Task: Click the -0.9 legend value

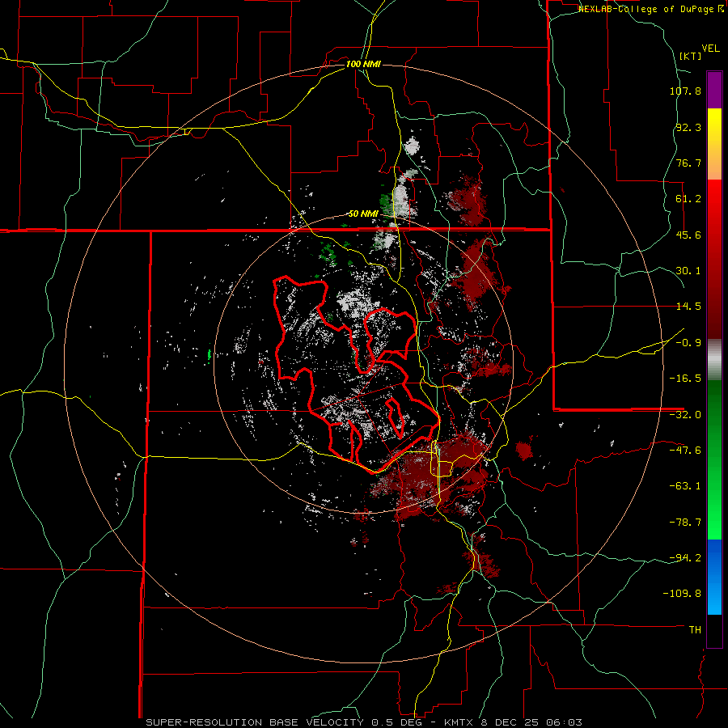Action: (688, 343)
